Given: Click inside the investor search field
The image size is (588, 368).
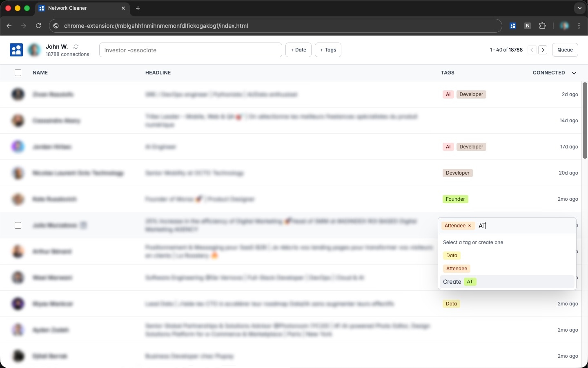Looking at the screenshot, I should coord(190,50).
